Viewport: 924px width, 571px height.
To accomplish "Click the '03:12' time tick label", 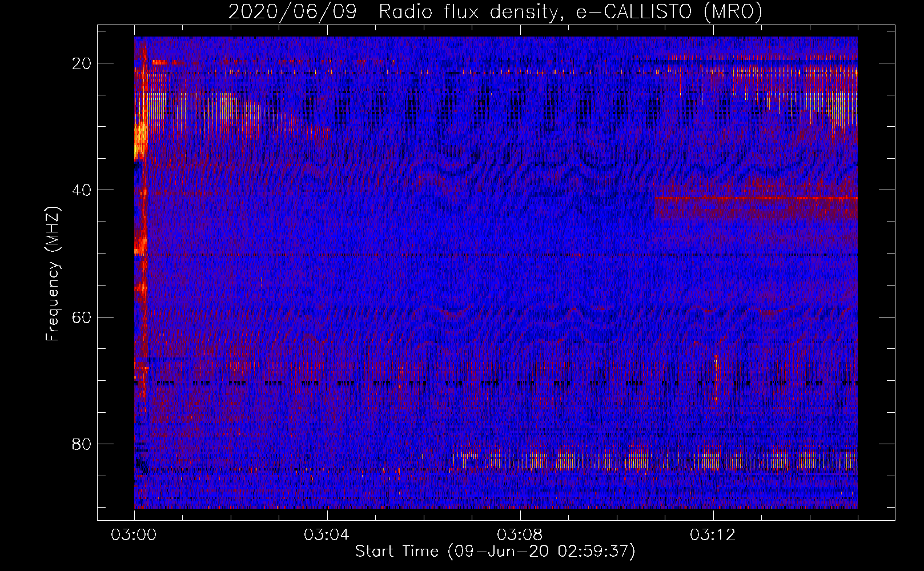I will (x=713, y=535).
